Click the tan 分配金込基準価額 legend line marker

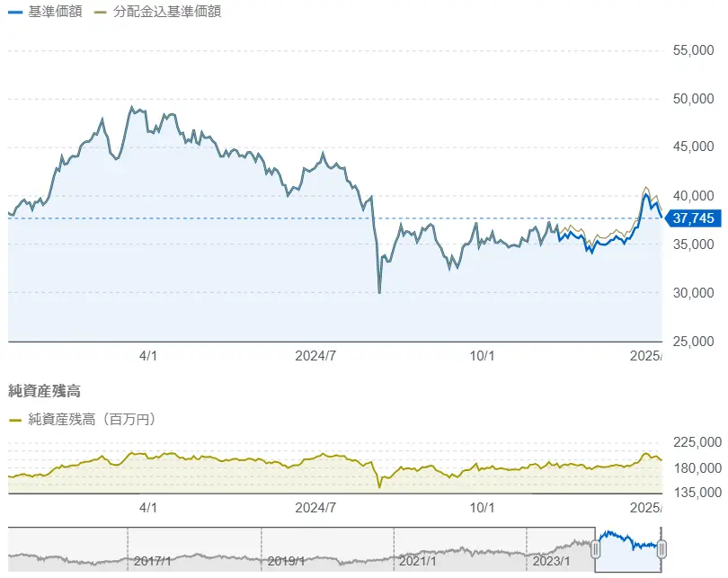[x=102, y=13]
